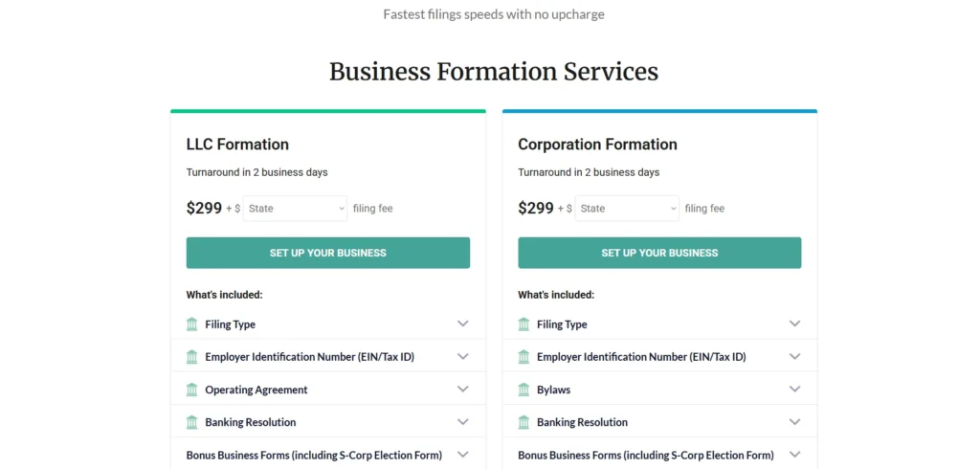980x469 pixels.
Task: Expand the Operating Agreement section chevron
Action: tap(463, 389)
